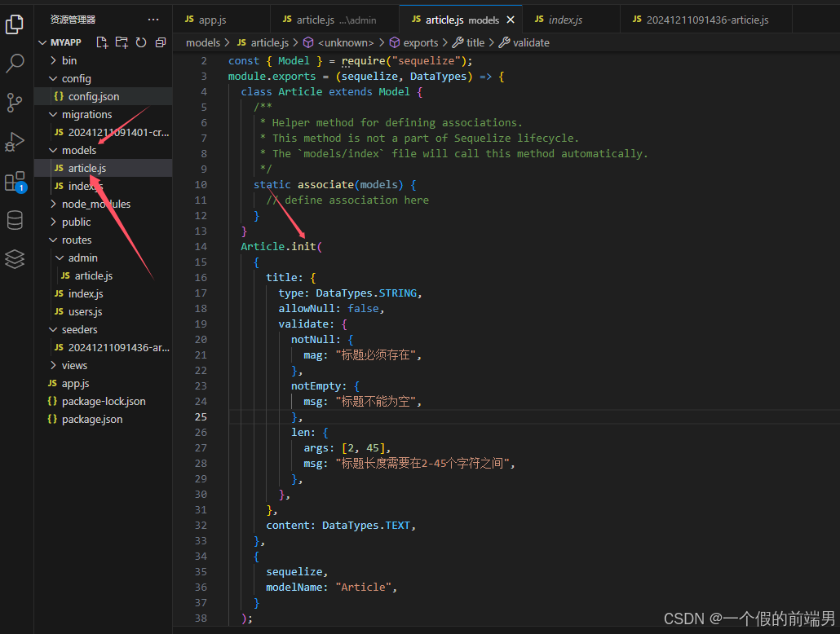Click modelName "Article" string

tap(363, 588)
